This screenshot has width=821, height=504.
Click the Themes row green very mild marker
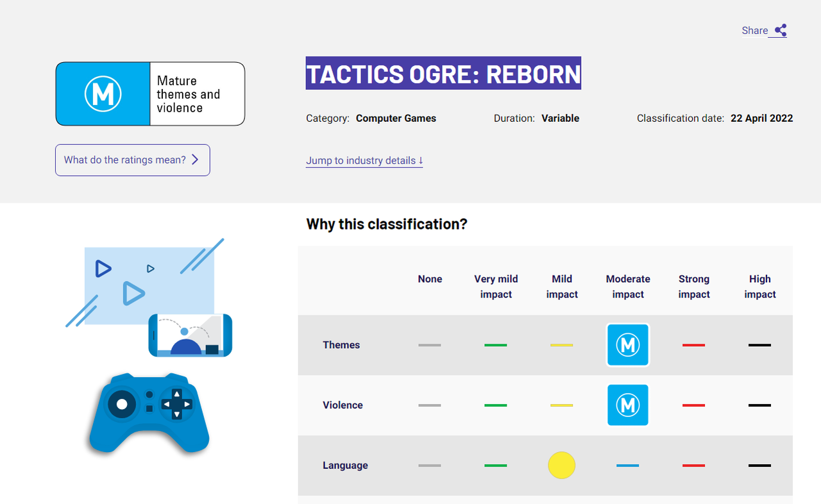(x=496, y=345)
